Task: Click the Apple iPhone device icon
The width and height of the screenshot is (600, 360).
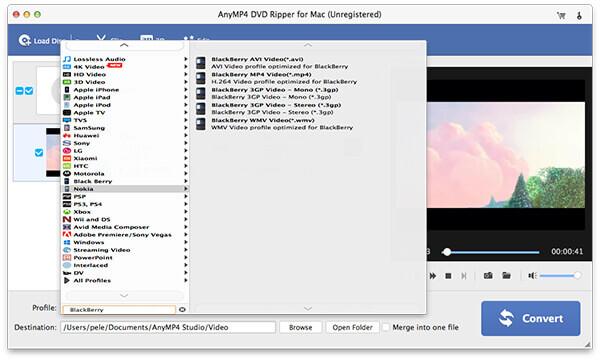Action: point(67,90)
